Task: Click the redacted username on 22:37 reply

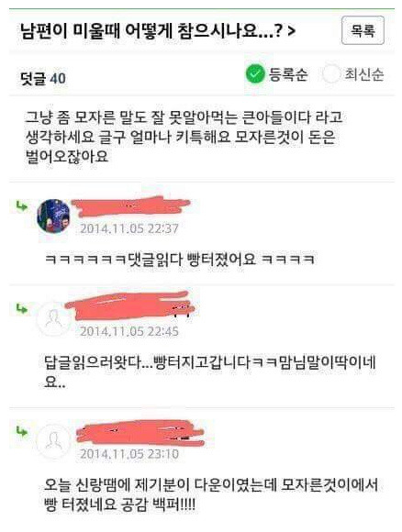Action: point(130,206)
